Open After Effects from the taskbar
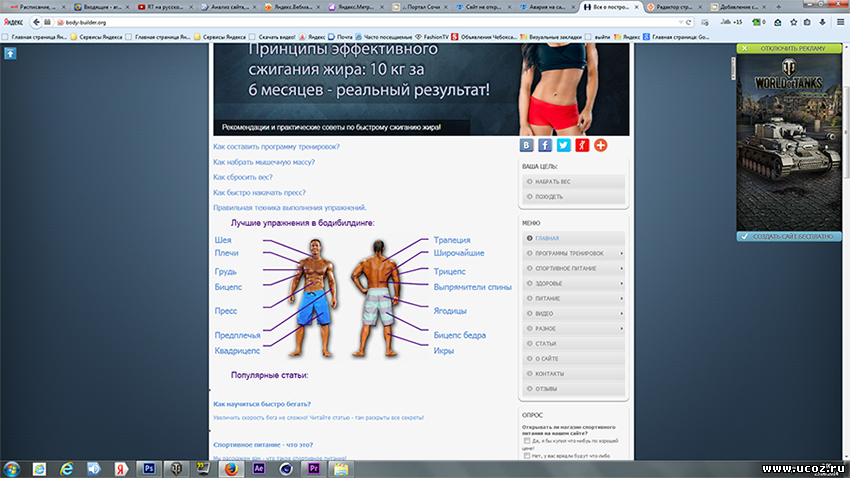 tap(258, 467)
